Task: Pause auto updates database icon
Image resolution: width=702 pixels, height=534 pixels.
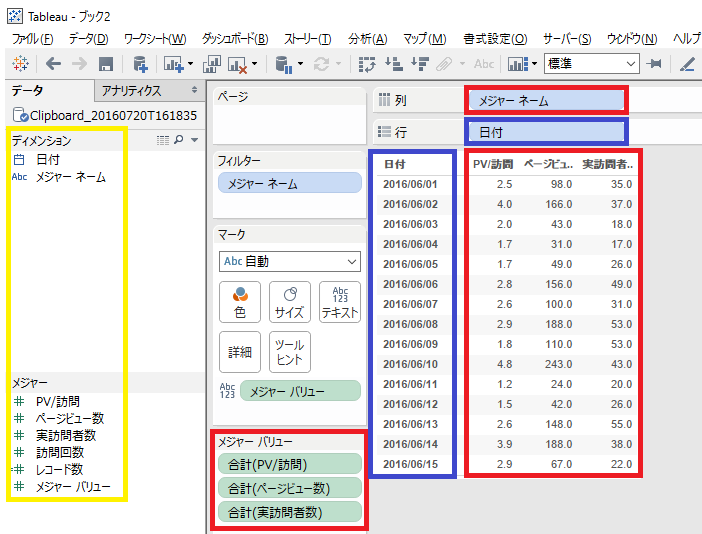Action: tap(284, 64)
